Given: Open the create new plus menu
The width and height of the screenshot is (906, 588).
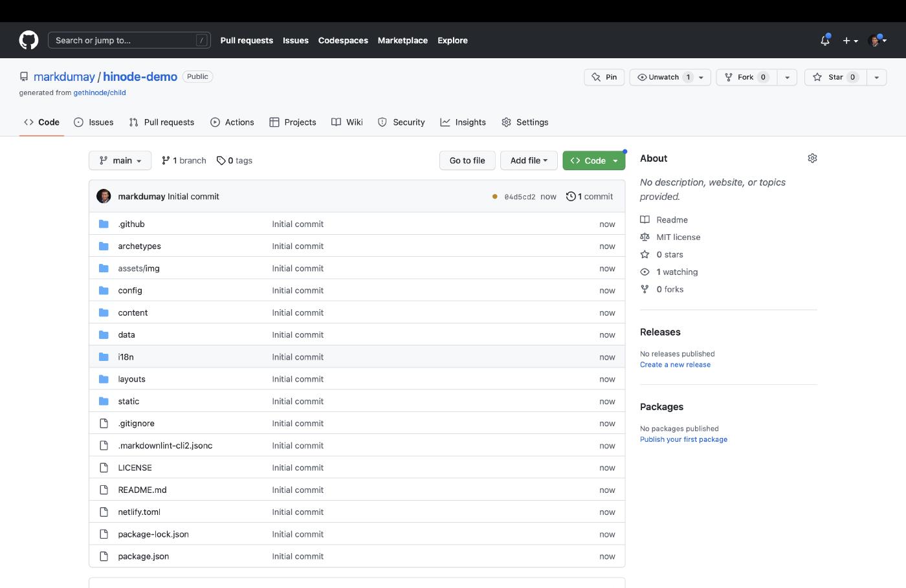Looking at the screenshot, I should (x=850, y=40).
